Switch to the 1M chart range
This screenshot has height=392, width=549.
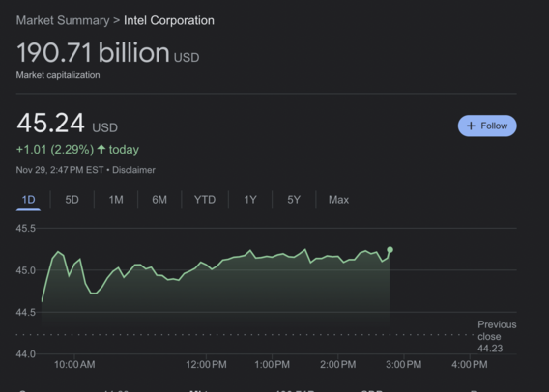pos(116,200)
